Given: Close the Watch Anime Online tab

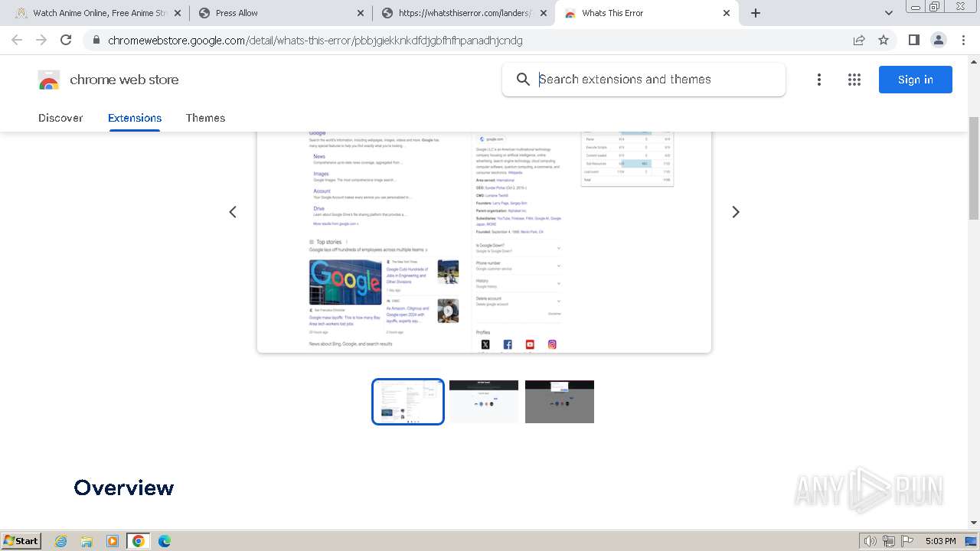Looking at the screenshot, I should (x=178, y=13).
